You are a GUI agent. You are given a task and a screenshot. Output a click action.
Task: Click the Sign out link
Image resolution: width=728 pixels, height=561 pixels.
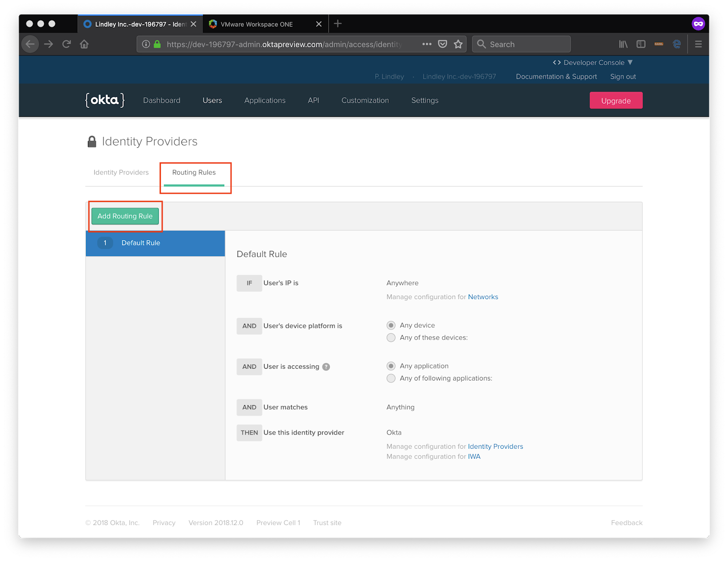pyautogui.click(x=623, y=76)
